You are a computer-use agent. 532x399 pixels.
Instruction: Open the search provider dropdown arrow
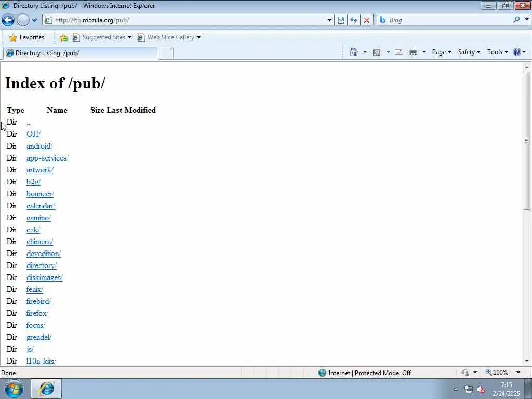(527, 20)
